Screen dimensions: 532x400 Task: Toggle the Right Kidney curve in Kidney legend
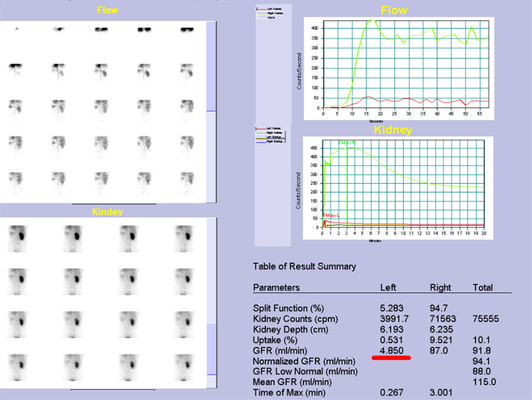click(x=275, y=133)
